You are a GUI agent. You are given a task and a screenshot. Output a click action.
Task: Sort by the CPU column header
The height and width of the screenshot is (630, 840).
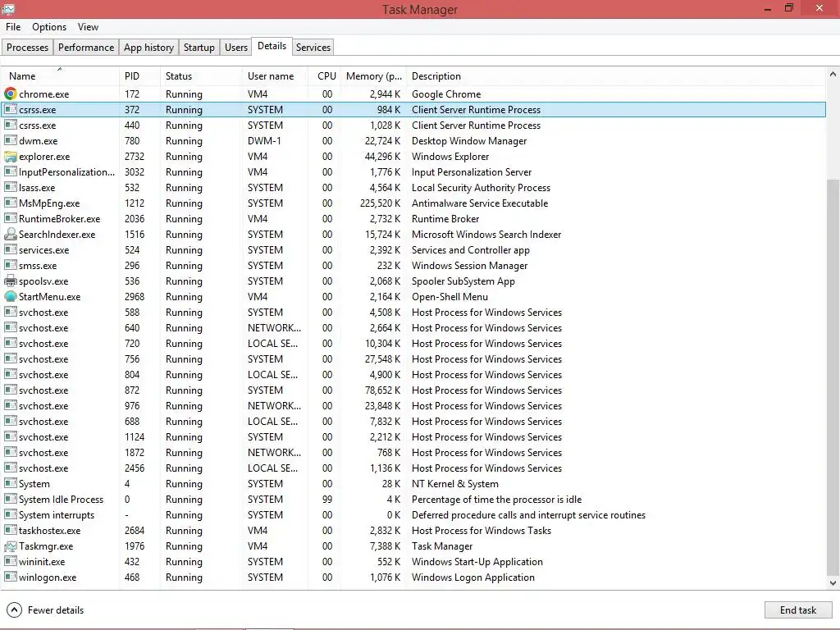(325, 76)
